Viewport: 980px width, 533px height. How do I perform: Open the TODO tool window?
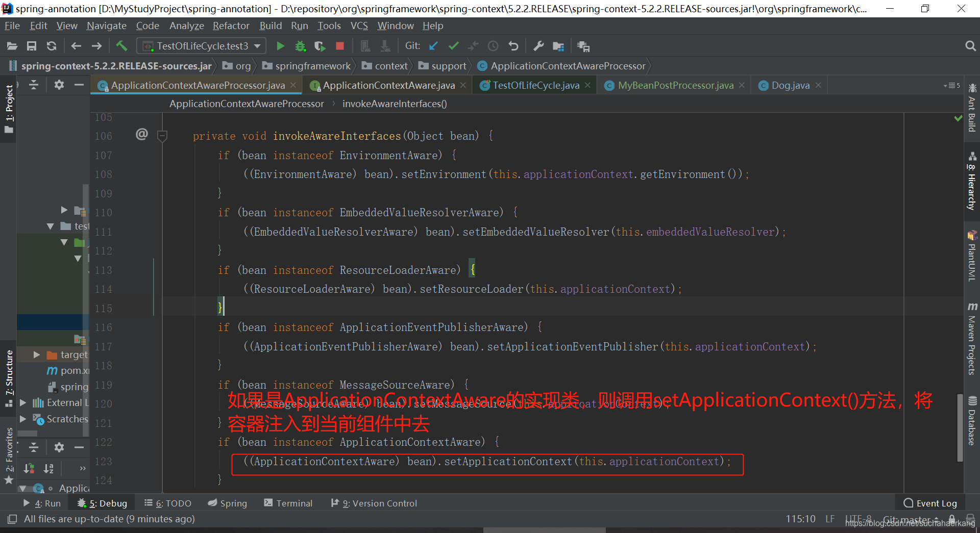[168, 503]
